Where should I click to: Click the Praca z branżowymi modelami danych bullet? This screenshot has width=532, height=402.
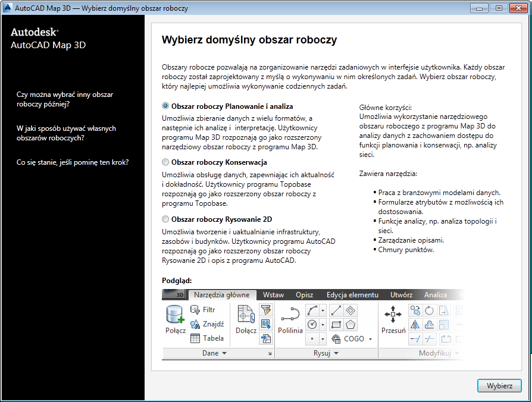coord(439,193)
